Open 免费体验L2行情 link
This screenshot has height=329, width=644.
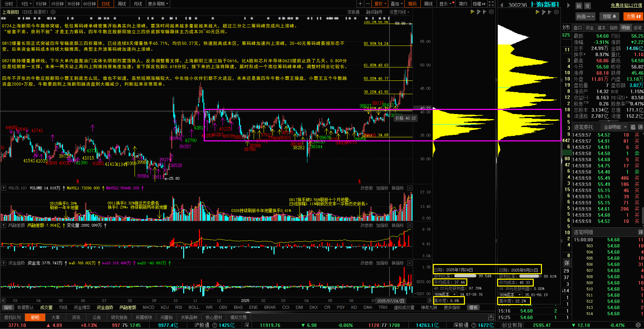(626, 5)
